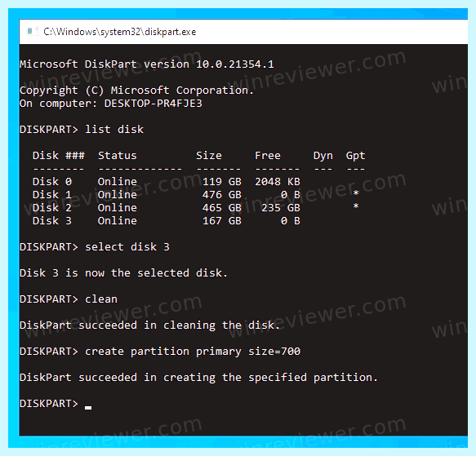Click the Gpt asterisk for Disk 1
Viewport: 476px width, 456px height.
click(x=356, y=193)
